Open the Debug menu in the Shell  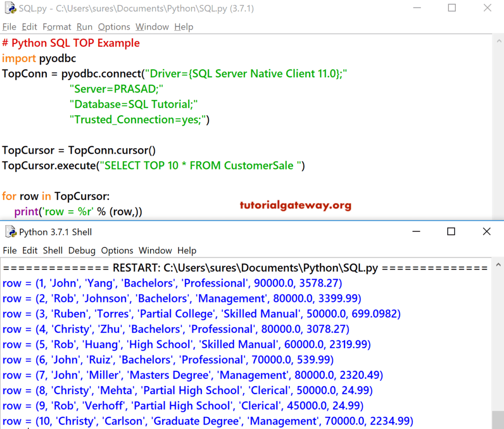pos(82,250)
